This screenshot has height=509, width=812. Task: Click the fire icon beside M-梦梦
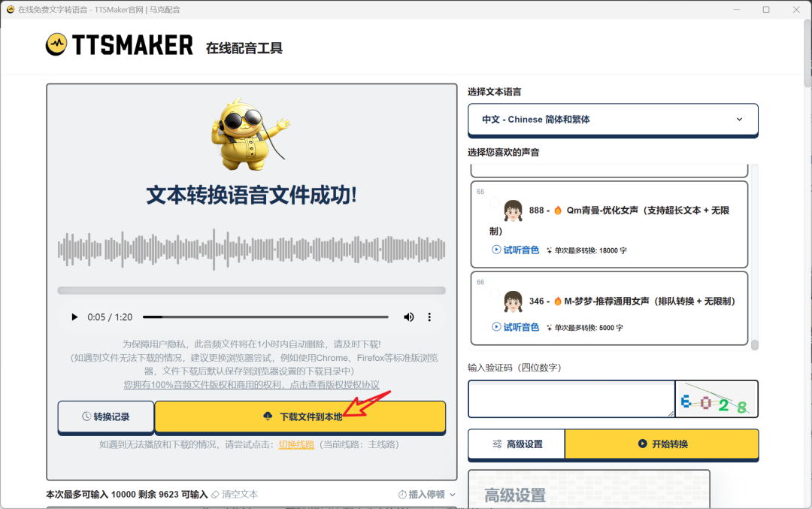click(x=558, y=301)
